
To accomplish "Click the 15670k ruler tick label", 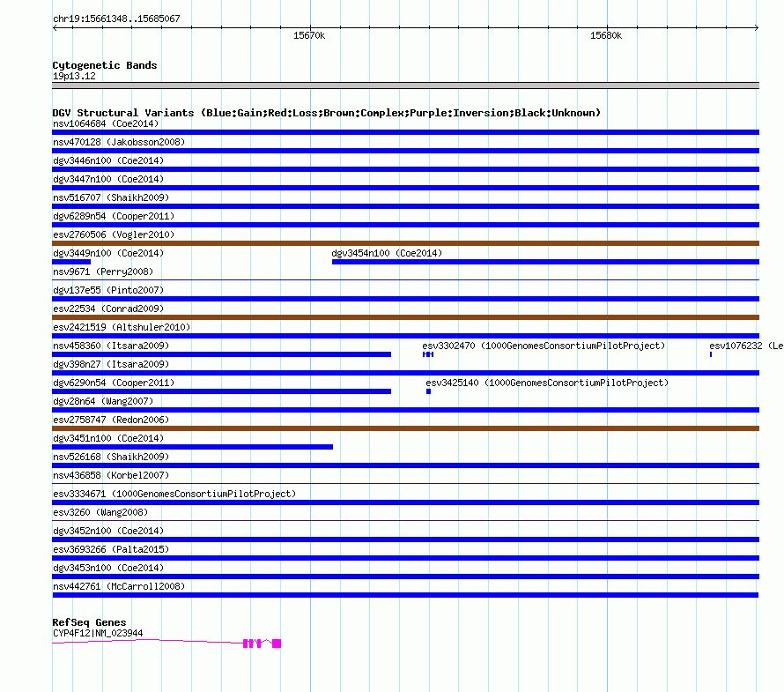I will click(x=309, y=35).
